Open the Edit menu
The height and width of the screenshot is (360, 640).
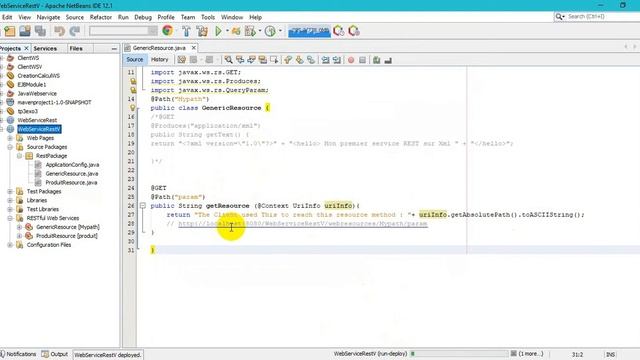[7, 17]
